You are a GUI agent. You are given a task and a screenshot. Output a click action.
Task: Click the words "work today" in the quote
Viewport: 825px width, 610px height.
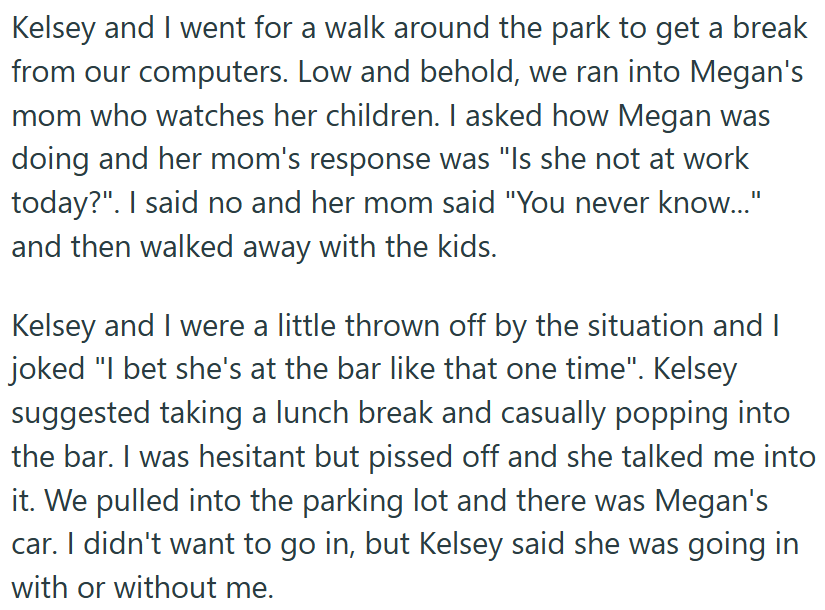coord(726,160)
